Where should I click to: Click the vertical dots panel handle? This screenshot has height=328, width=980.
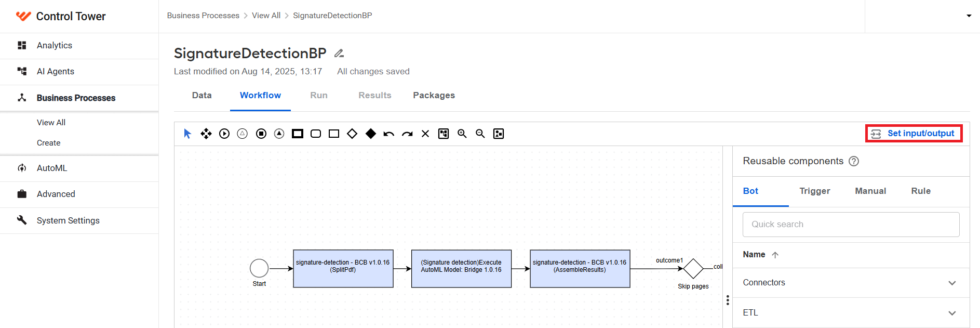pyautogui.click(x=728, y=300)
